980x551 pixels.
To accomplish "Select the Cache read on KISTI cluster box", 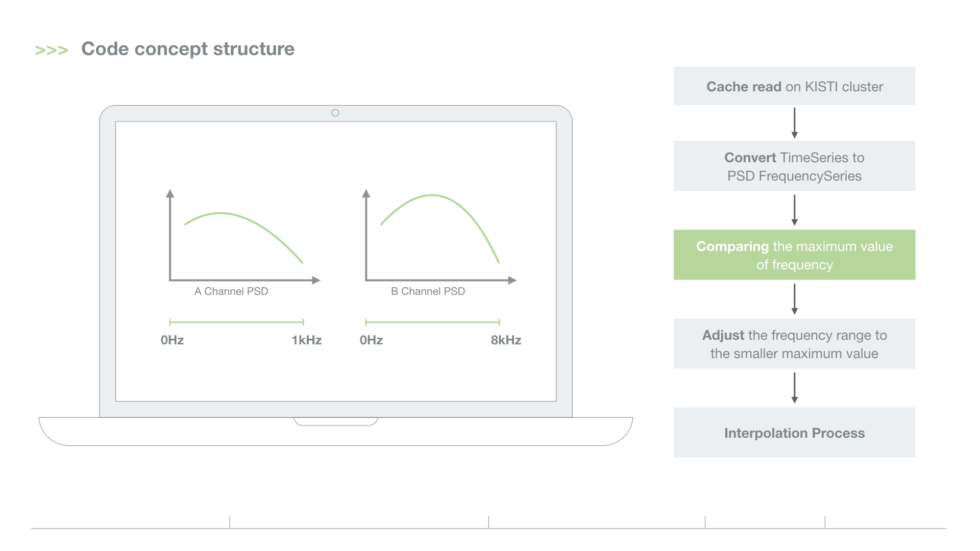I will [794, 86].
